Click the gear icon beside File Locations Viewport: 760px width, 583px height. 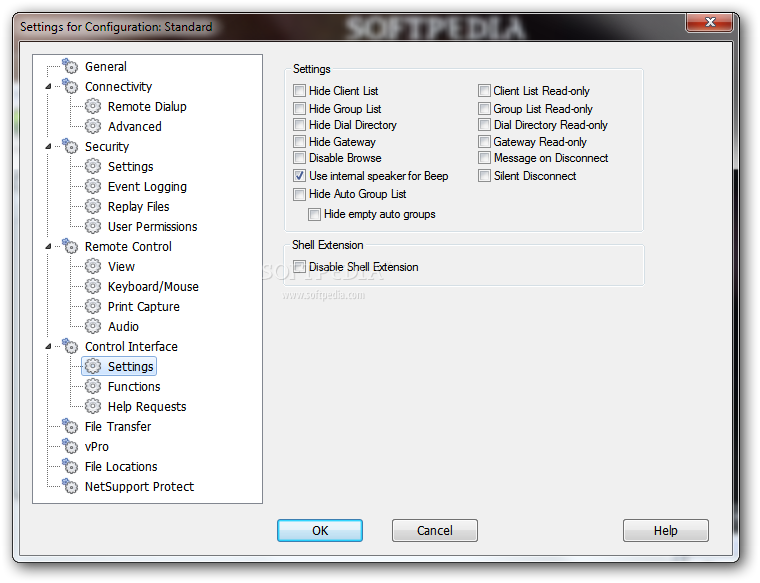pyautogui.click(x=70, y=466)
